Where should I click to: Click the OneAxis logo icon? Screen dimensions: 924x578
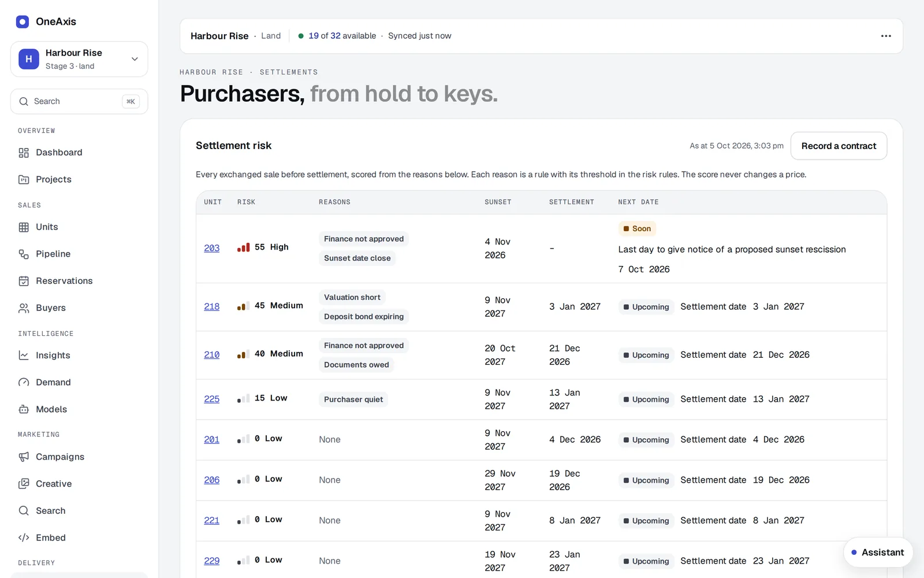click(x=23, y=22)
